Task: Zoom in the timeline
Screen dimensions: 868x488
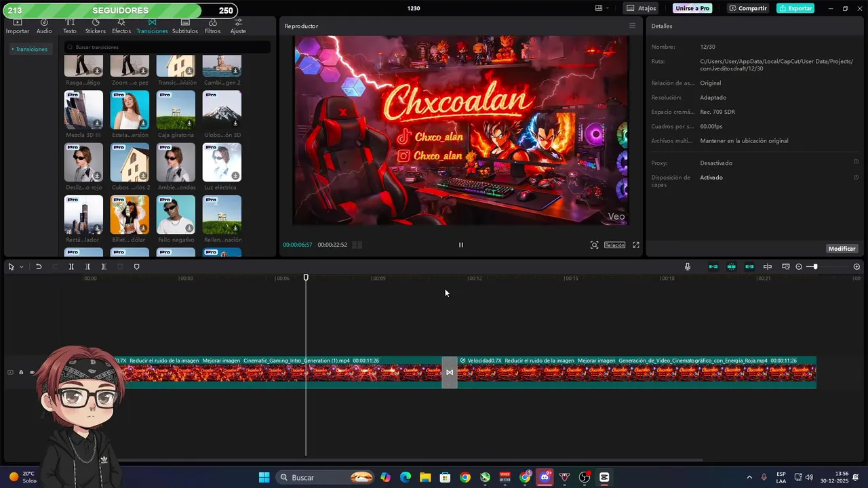Action: 856,266
